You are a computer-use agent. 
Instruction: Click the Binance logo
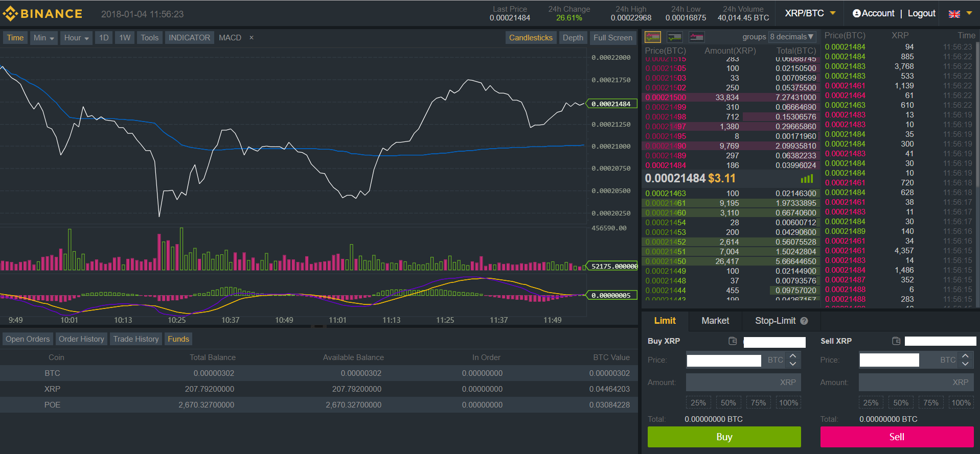click(43, 14)
